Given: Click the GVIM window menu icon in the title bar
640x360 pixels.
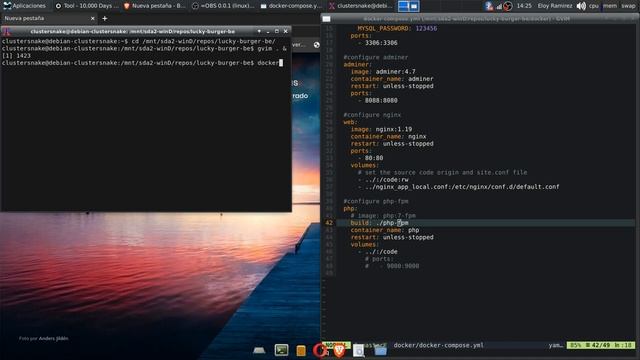Looking at the screenshot, I should 326,19.
